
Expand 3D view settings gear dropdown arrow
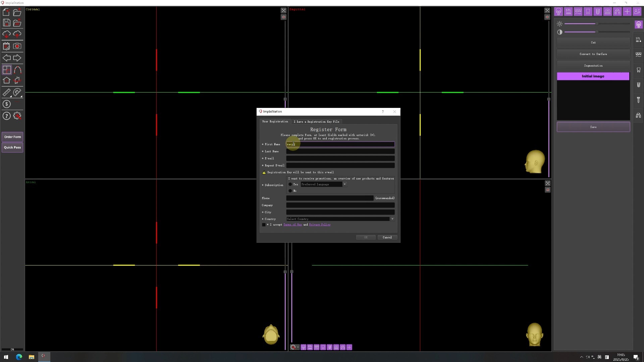298,347
